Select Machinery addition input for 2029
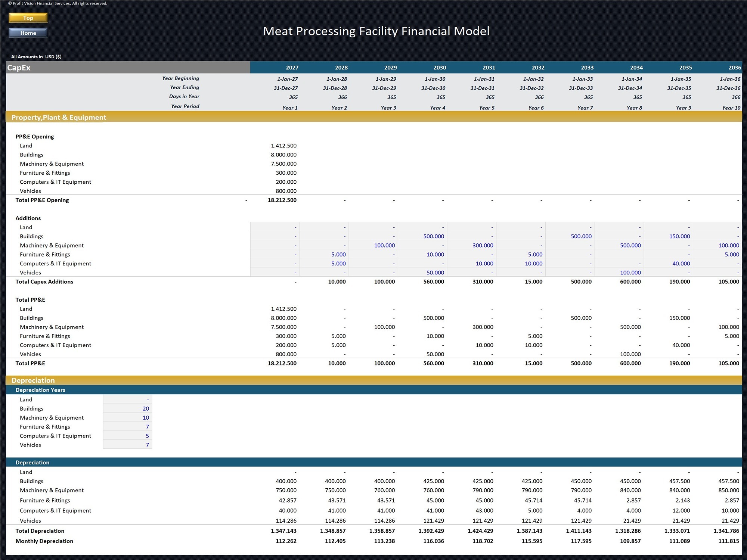747x560 pixels. (373, 245)
